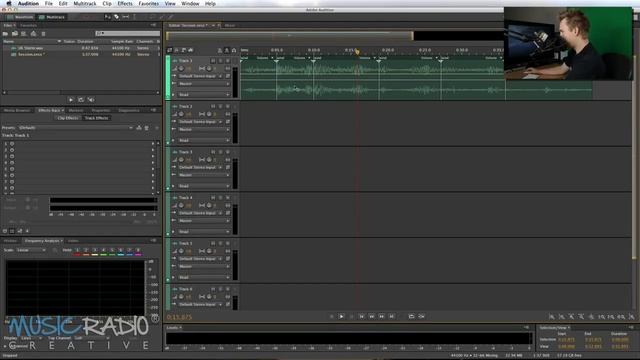The image size is (640, 360).
Task: Delete effects rack preset trash icon
Action: click(x=147, y=128)
